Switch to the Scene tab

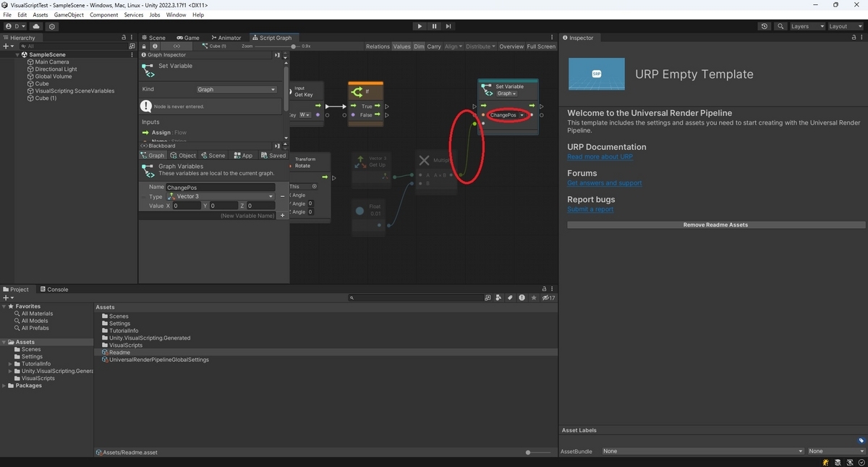tap(153, 38)
